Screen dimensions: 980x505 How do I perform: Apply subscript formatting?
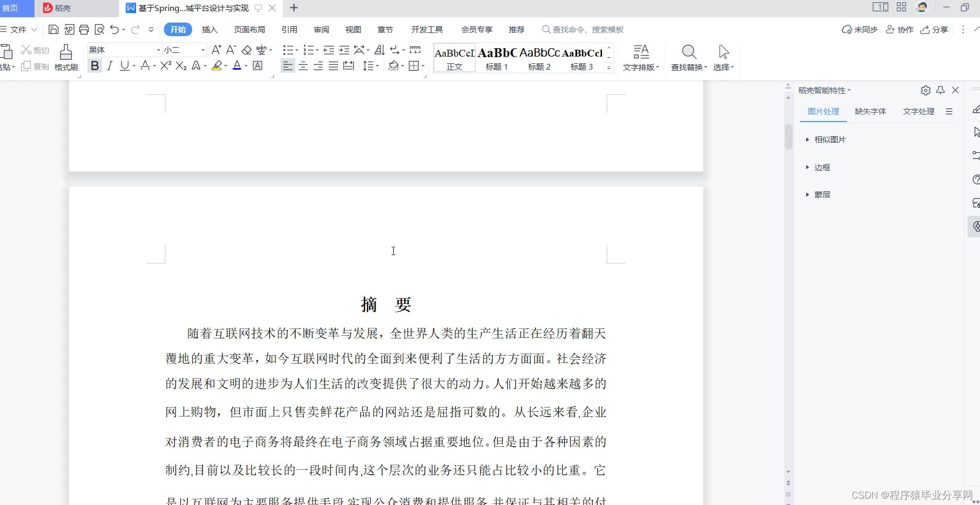(x=181, y=65)
